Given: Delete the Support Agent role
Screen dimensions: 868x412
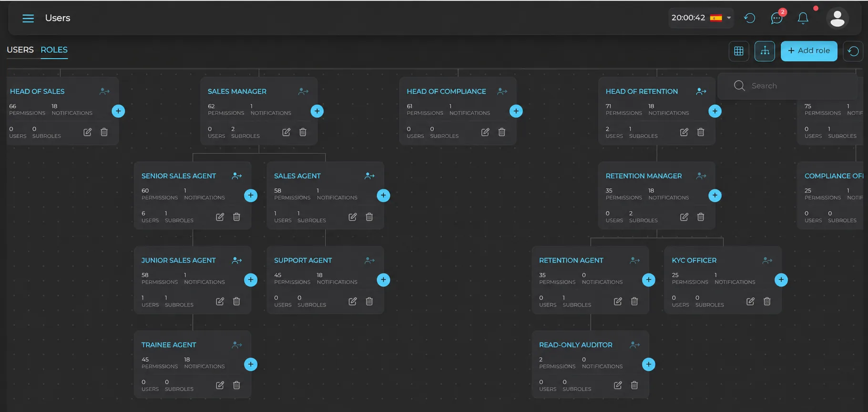Looking at the screenshot, I should (369, 301).
